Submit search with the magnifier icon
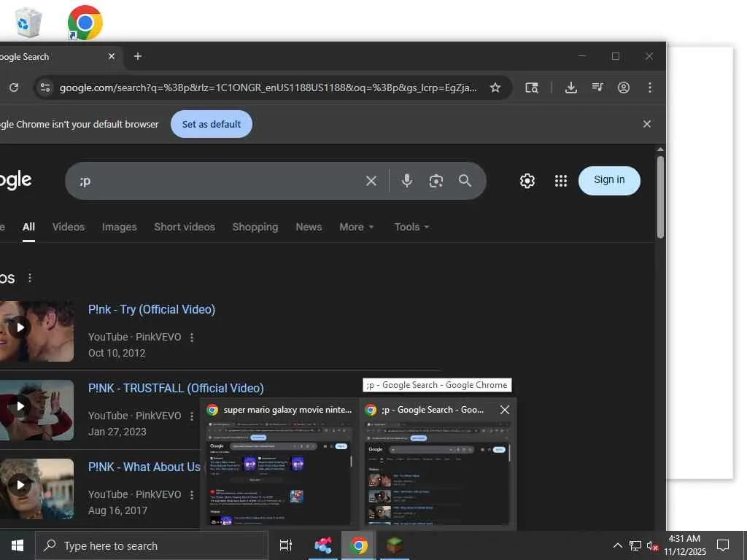This screenshot has height=560, width=747. [465, 181]
